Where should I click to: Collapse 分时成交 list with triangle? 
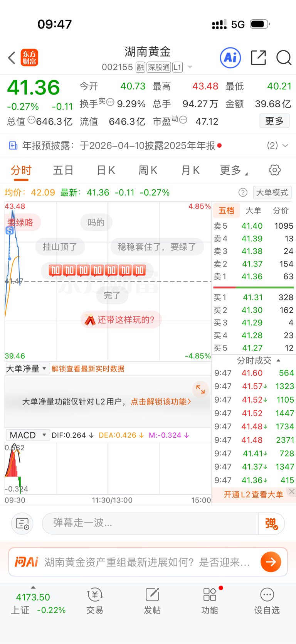(x=279, y=361)
